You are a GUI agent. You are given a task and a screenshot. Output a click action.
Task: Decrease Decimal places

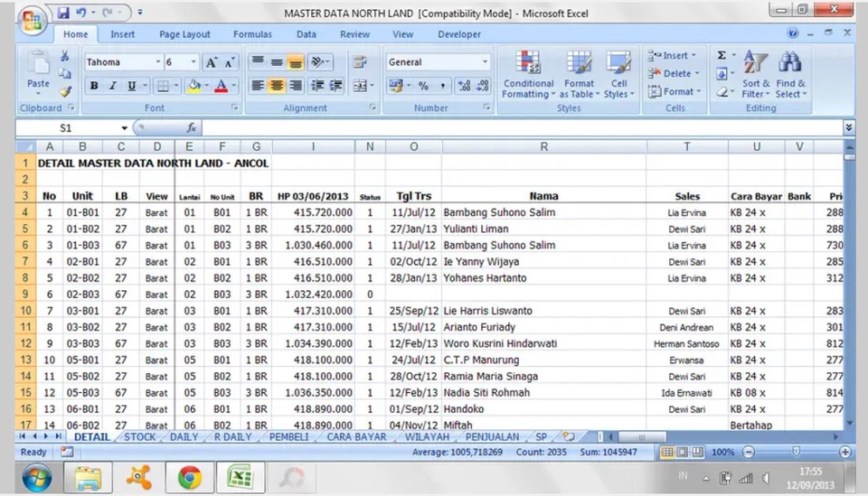point(483,86)
